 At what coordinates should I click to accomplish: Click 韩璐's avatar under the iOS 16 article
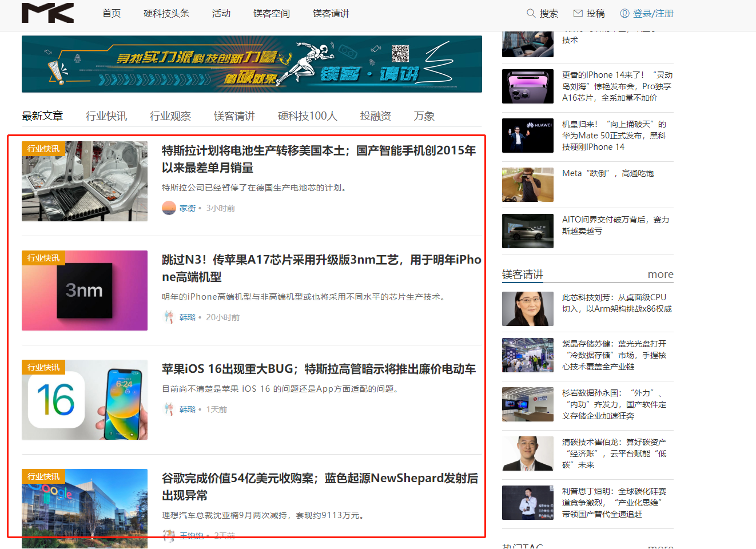click(169, 409)
